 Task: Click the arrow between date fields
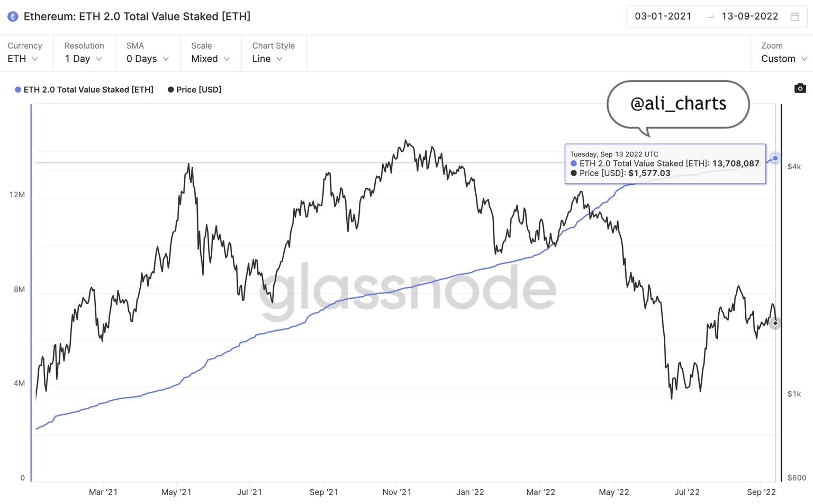click(x=711, y=17)
